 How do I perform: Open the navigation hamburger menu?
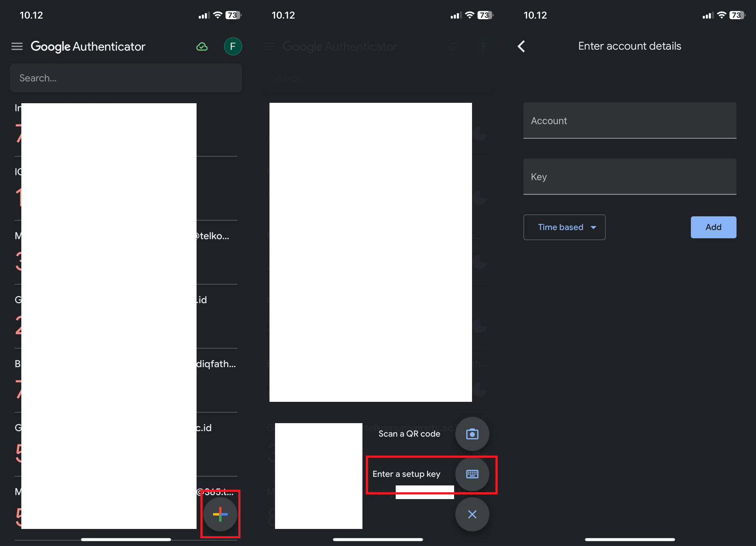(x=17, y=46)
